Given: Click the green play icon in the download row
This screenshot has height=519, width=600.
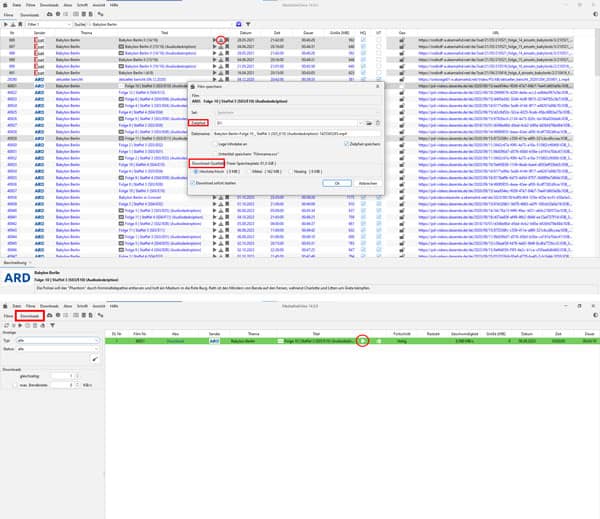Looking at the screenshot, I should tap(362, 341).
